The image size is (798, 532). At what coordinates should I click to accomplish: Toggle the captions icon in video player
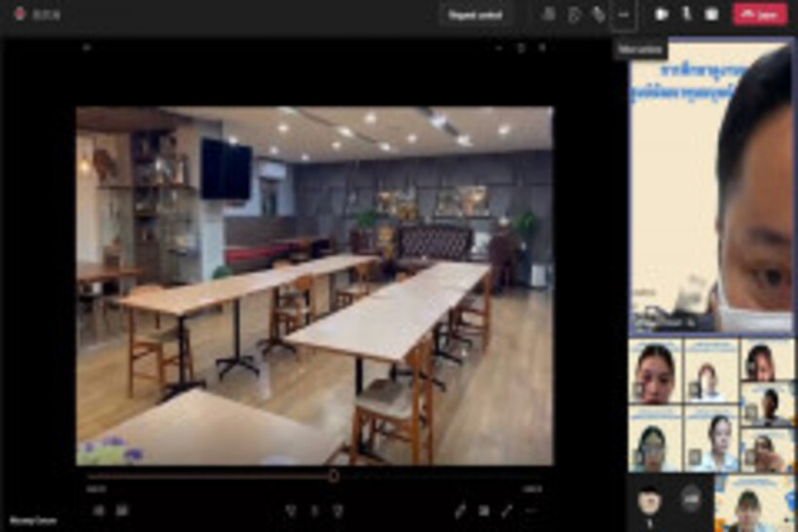(123, 511)
